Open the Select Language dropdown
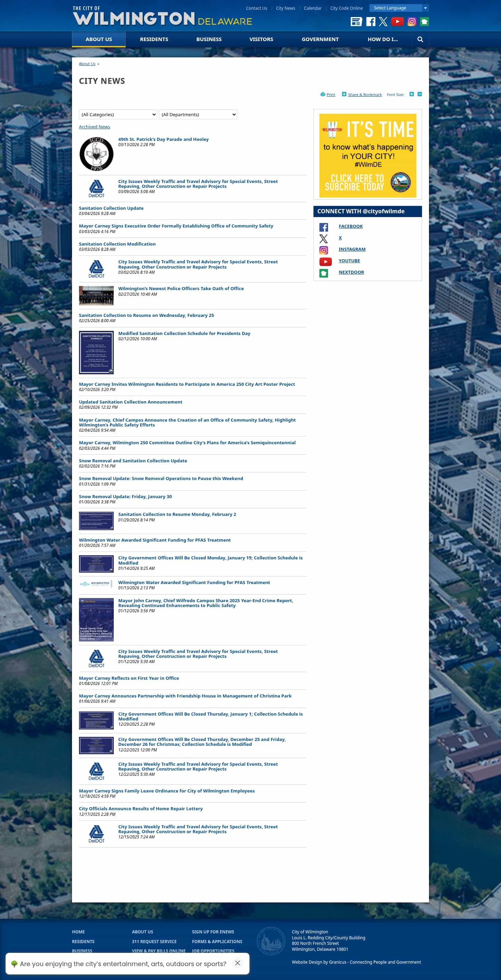This screenshot has width=501, height=980. tap(399, 8)
